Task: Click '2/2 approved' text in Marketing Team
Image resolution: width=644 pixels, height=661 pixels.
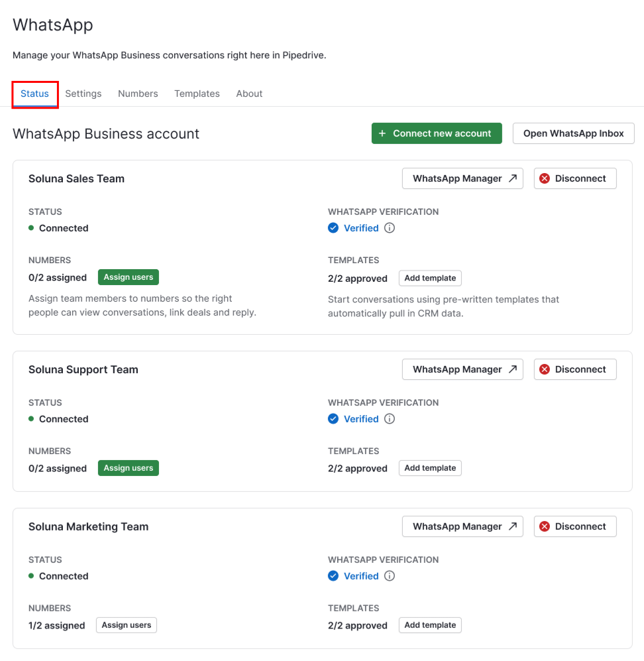Action: click(358, 626)
